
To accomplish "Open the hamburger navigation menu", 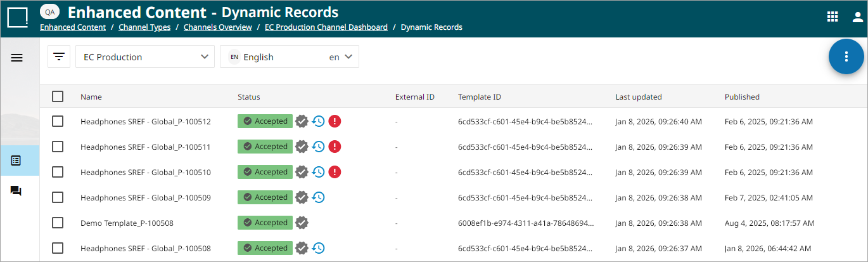I will [x=17, y=57].
